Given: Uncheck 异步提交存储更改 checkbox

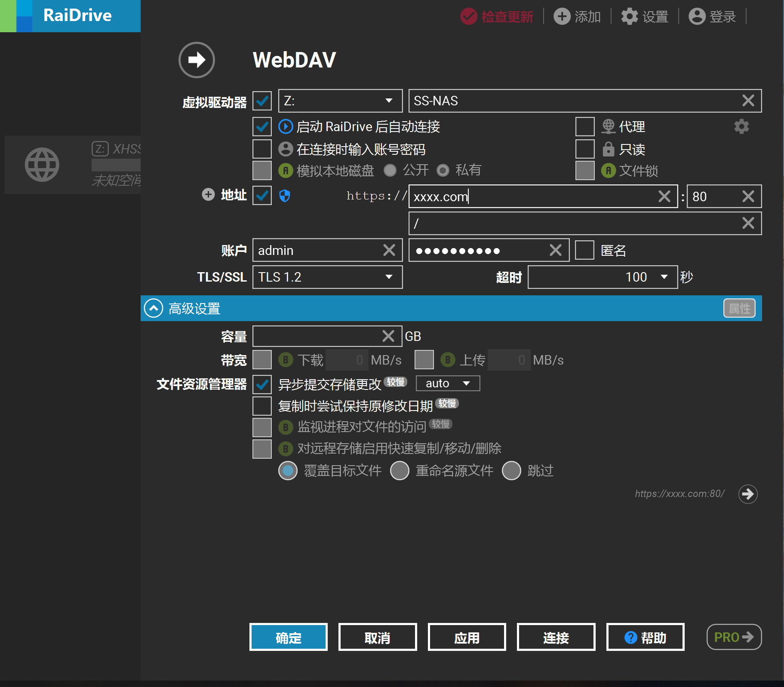Looking at the screenshot, I should (262, 384).
